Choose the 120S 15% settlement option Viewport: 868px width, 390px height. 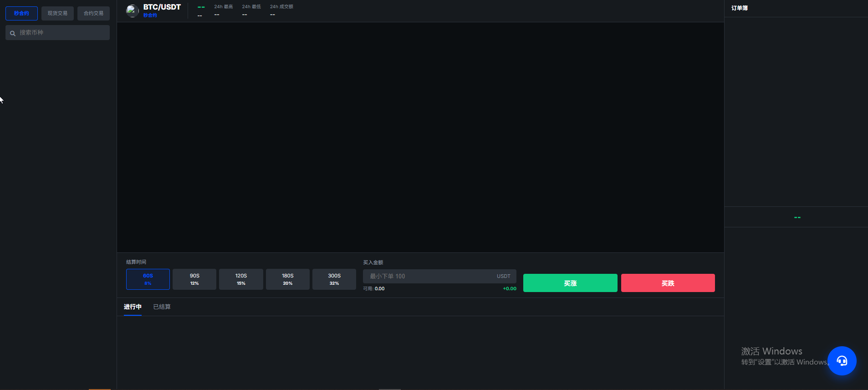pyautogui.click(x=241, y=279)
